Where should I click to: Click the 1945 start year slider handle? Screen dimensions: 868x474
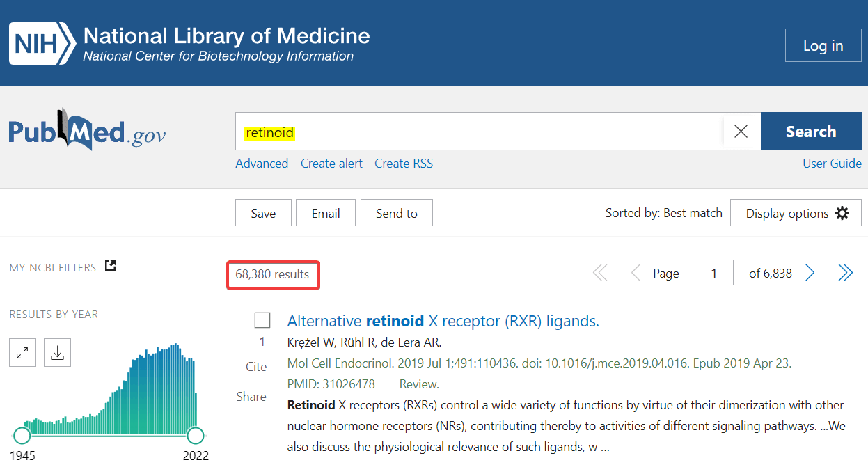tap(22, 436)
